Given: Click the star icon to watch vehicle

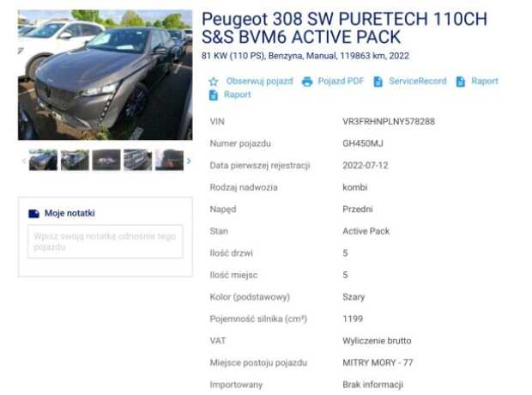Looking at the screenshot, I should (x=214, y=82).
